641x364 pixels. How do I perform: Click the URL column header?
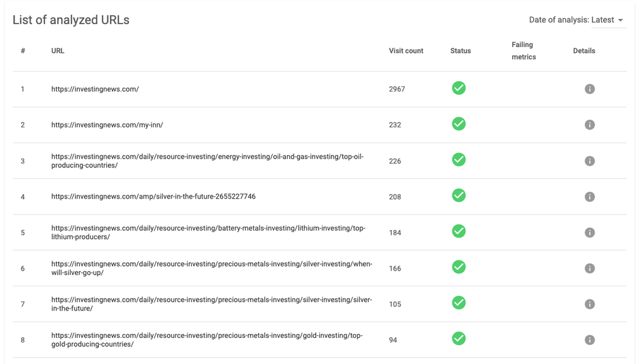[58, 51]
